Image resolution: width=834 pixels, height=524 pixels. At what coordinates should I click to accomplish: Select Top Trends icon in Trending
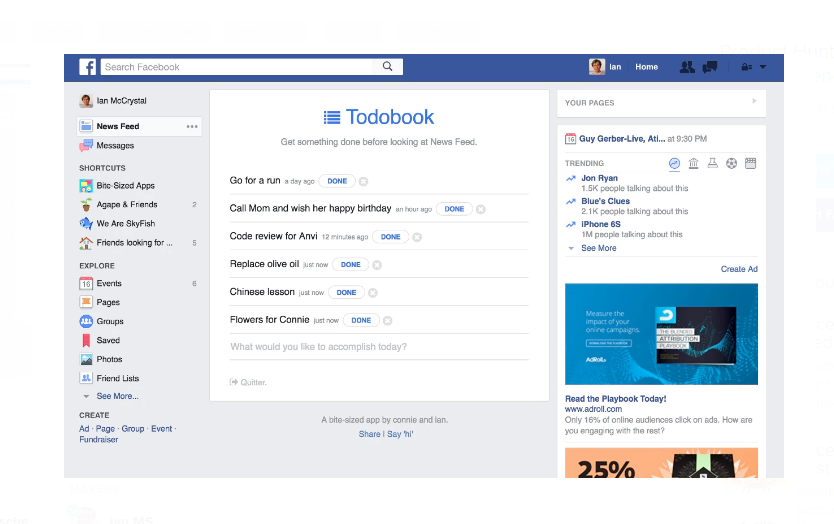click(x=674, y=163)
